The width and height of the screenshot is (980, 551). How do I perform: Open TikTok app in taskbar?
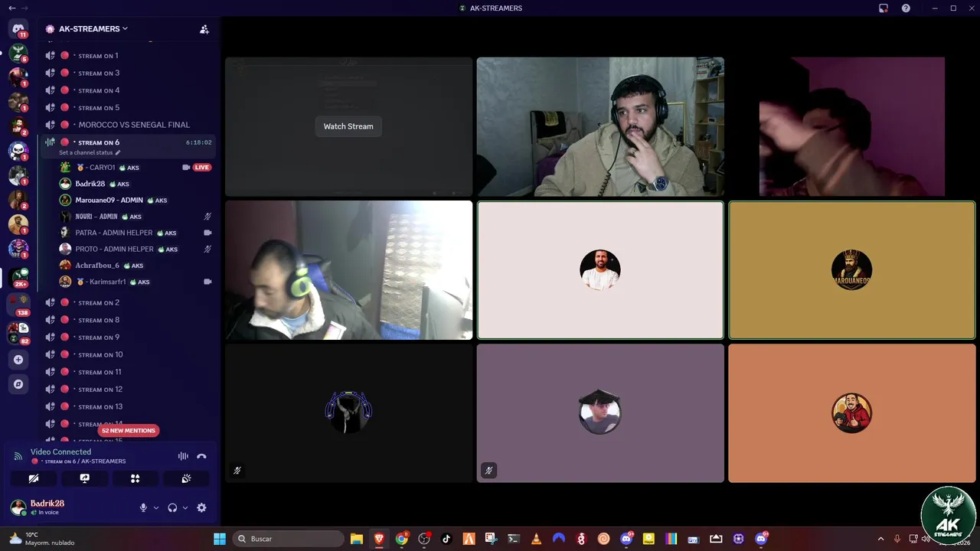coord(446,539)
